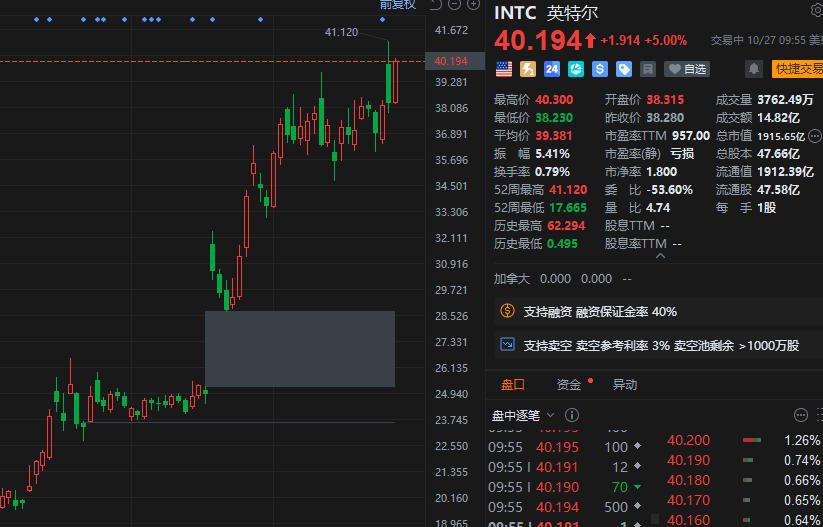This screenshot has height=527, width=823.
Task: Open price alert bell icon
Action: point(754,69)
